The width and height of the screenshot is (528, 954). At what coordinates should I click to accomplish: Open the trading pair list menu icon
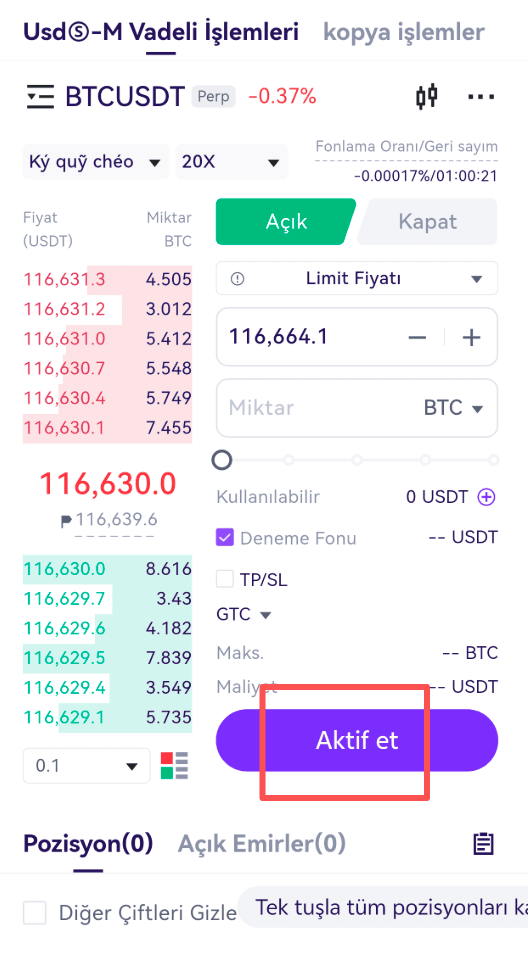click(x=40, y=97)
